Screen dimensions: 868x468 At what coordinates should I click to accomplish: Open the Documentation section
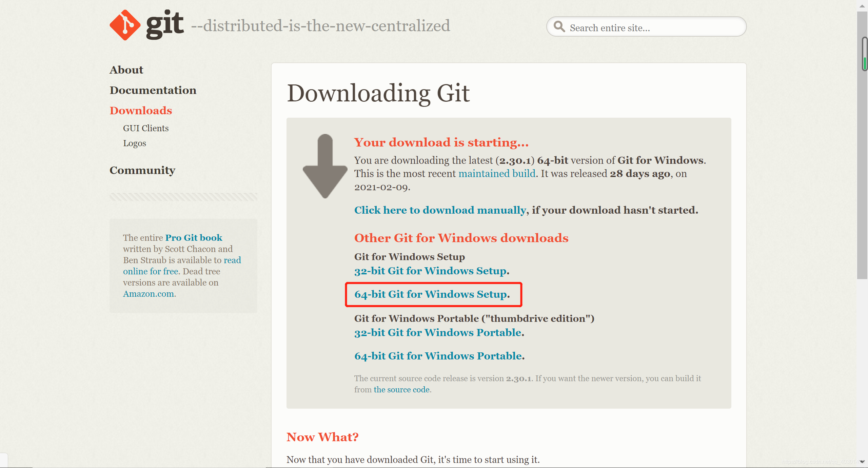click(152, 90)
